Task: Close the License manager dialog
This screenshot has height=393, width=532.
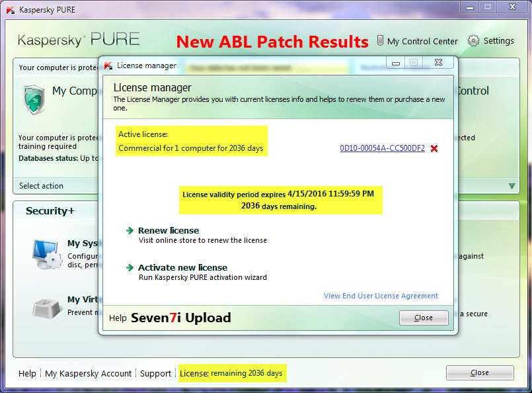Action: 423,318
